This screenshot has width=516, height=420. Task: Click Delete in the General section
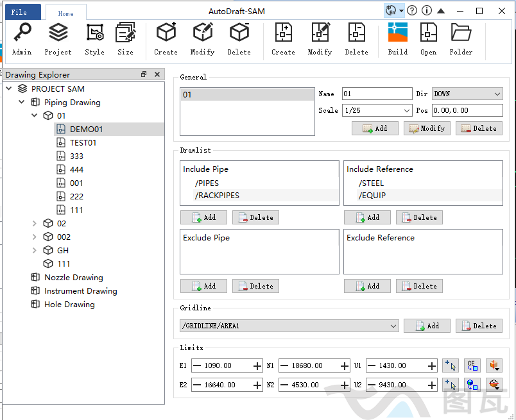[479, 128]
